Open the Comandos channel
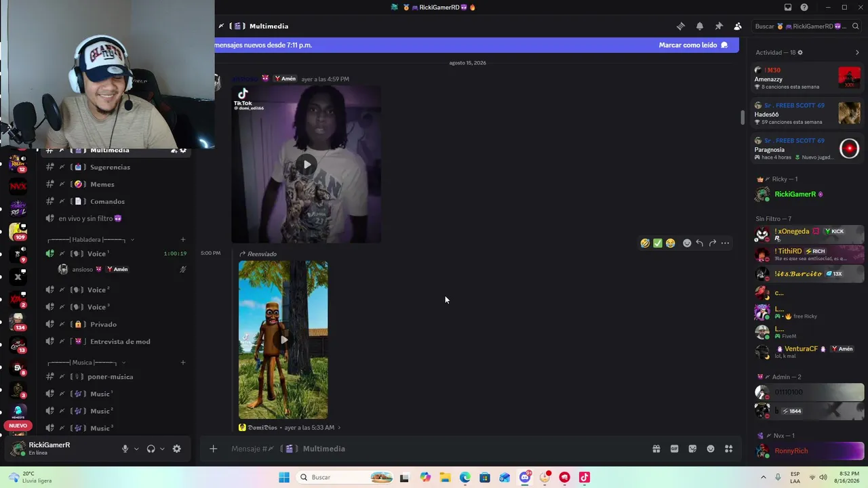 pos(116,201)
